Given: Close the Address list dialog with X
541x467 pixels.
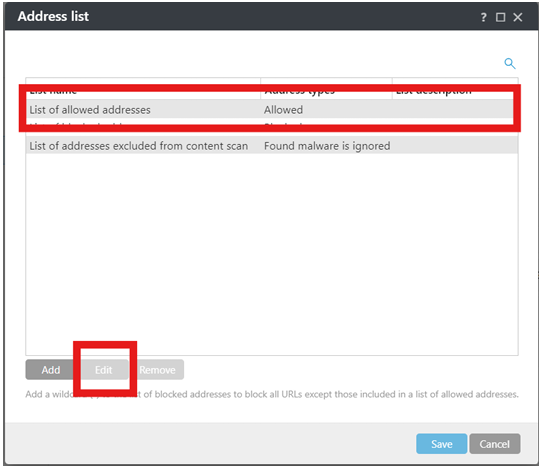Looking at the screenshot, I should tap(518, 17).
